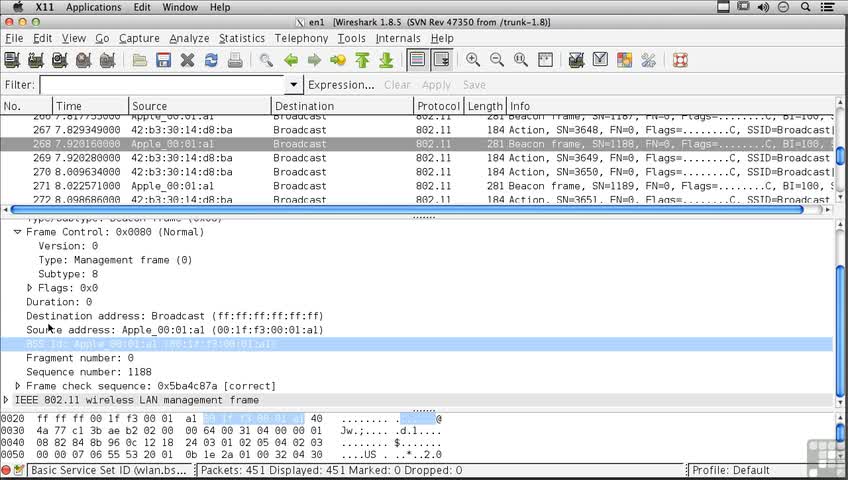Jump to the last packet
The image size is (848, 480).
(x=386, y=60)
